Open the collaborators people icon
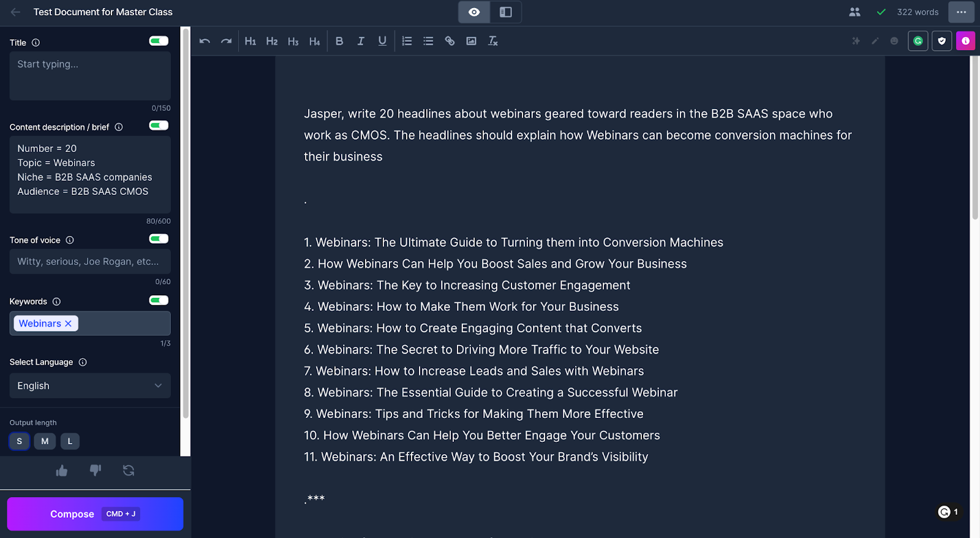 [x=854, y=12]
